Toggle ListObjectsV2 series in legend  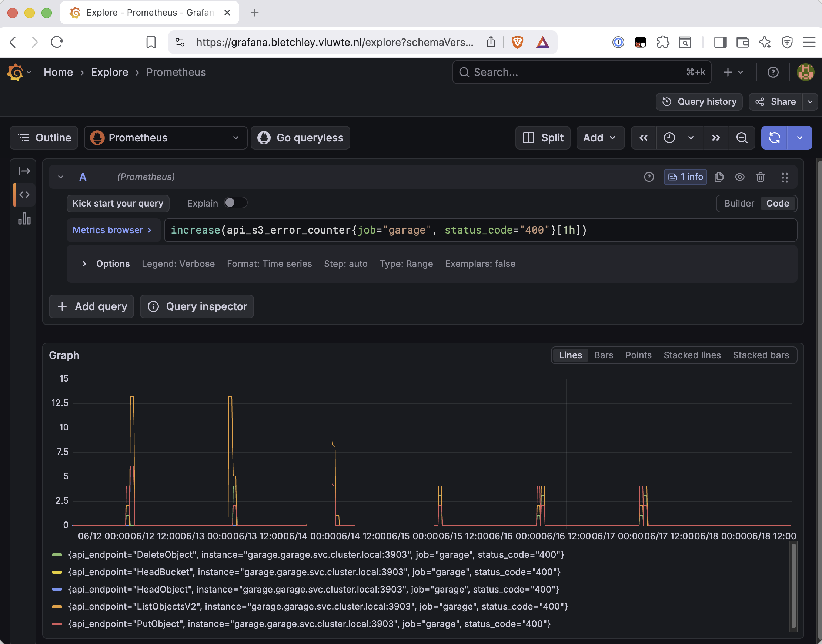click(x=318, y=606)
